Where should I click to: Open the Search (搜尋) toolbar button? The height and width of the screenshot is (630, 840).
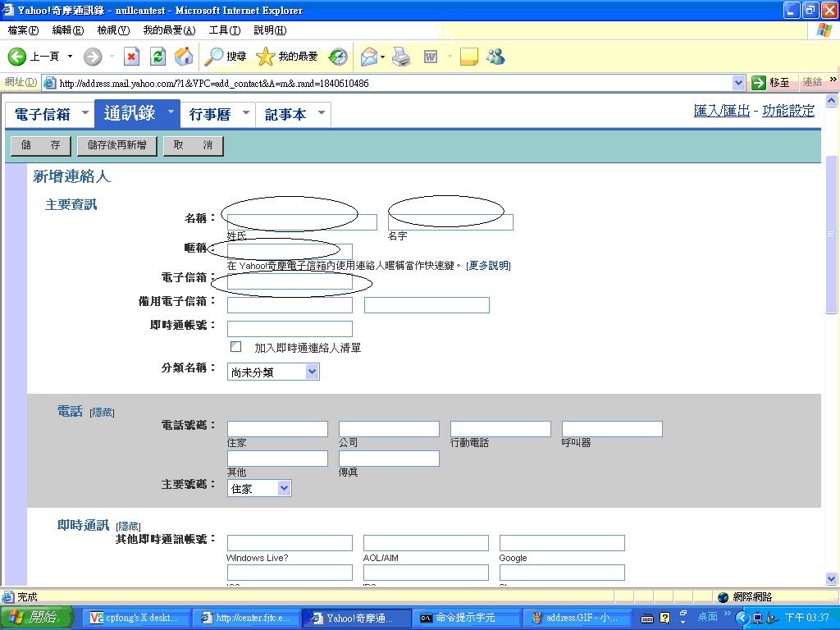click(226, 57)
